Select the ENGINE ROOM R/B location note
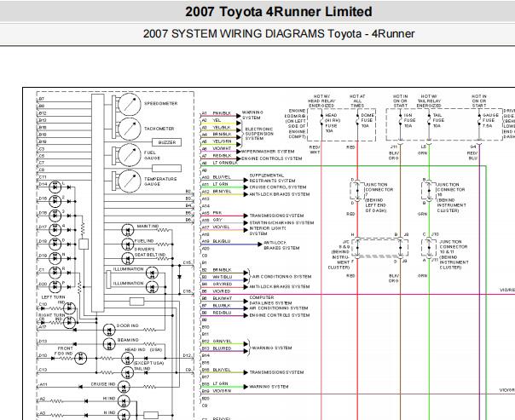The image size is (515, 420). point(296,124)
